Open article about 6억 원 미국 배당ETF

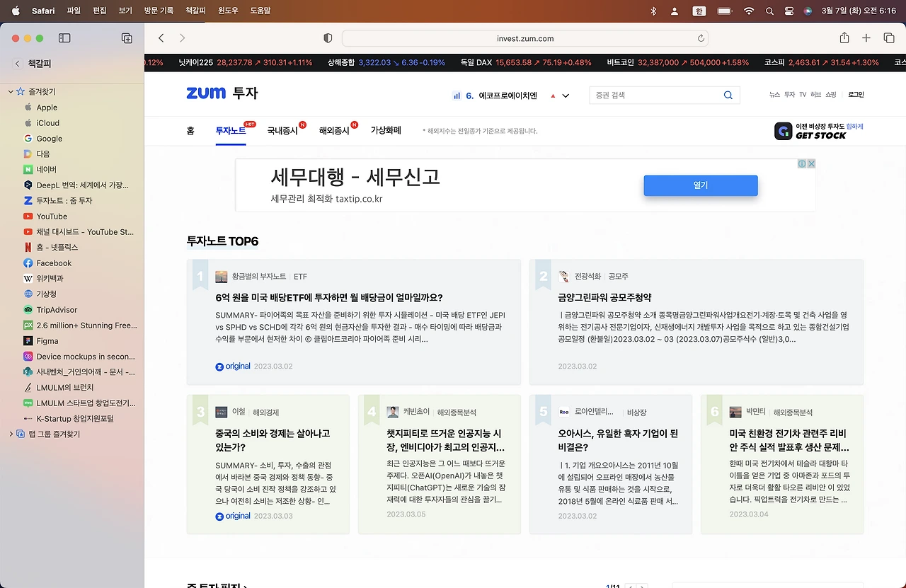click(x=329, y=298)
